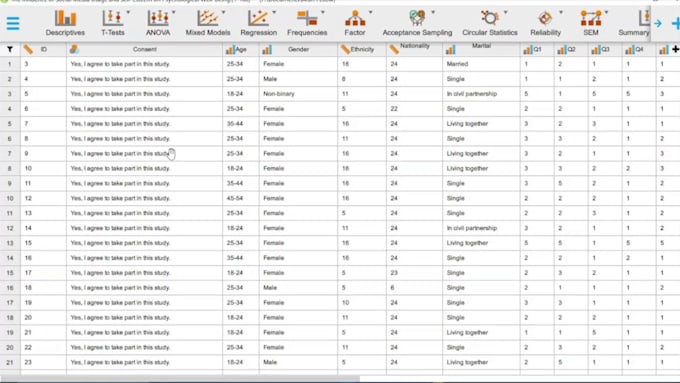
Task: Click the Consent column nominal type icon
Action: click(74, 49)
